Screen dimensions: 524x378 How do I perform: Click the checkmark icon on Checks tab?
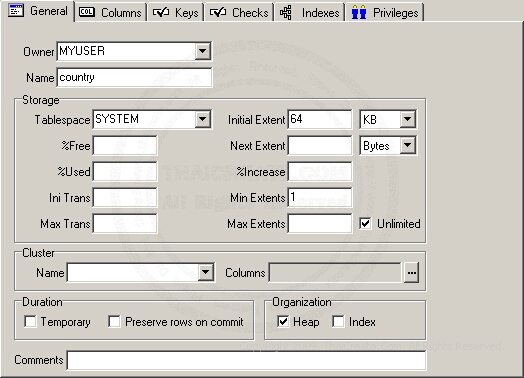tap(218, 12)
